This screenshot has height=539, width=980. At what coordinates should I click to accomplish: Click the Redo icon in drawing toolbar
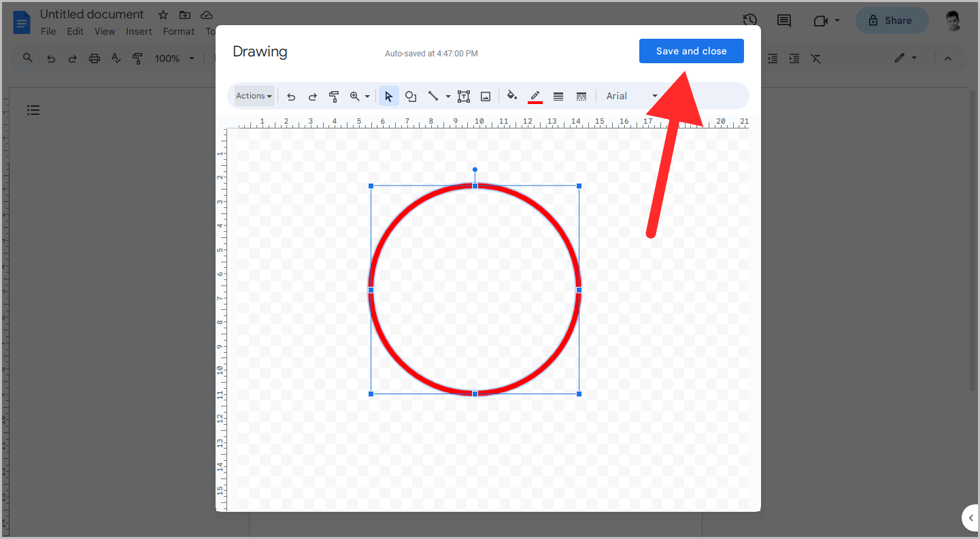point(312,96)
